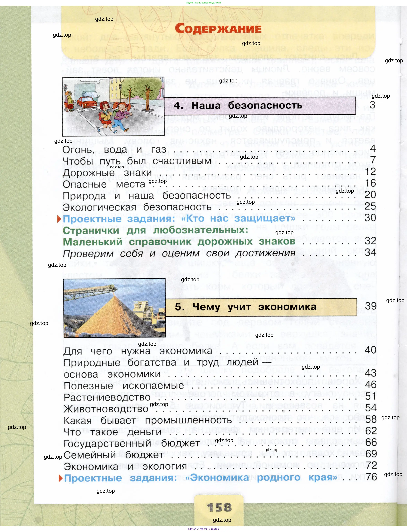This screenshot has height=532, width=407.
Task: Click the red arrow before «Экономика родного края»
Action: click(x=61, y=478)
